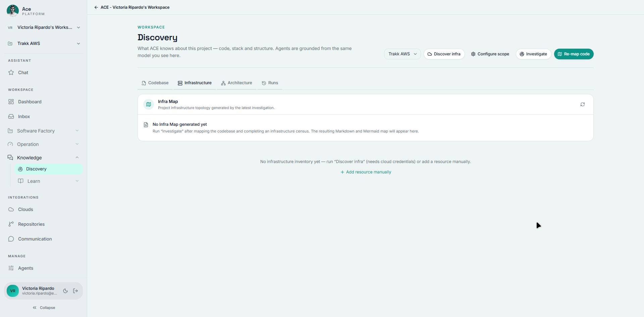Click the No Infra Map generated yet text

click(x=180, y=124)
